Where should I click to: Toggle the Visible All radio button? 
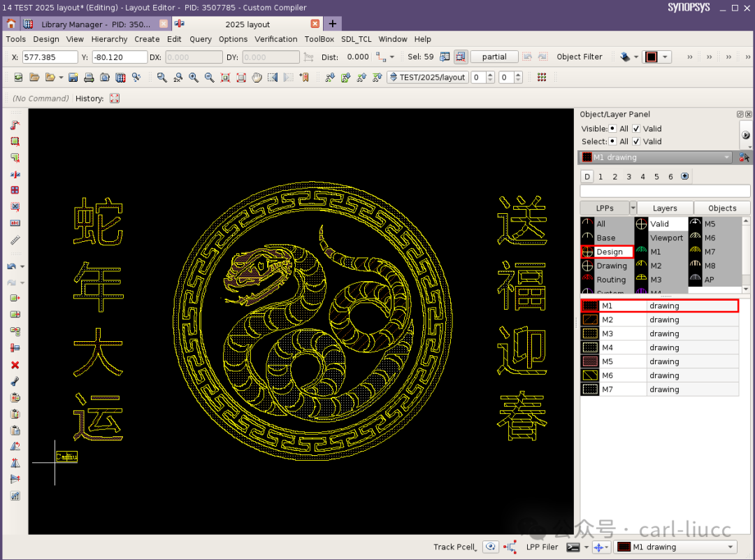[612, 129]
